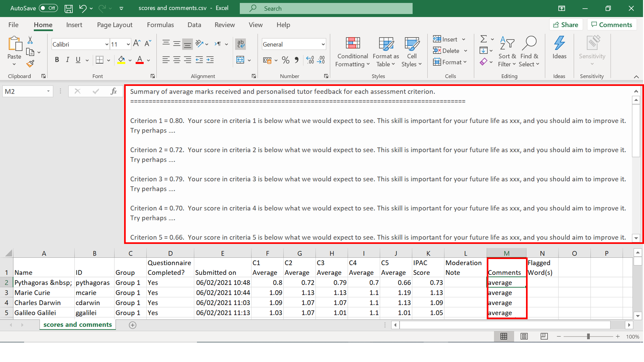The width and height of the screenshot is (644, 362).
Task: Toggle Middle Align alignment
Action: pyautogui.click(x=177, y=44)
